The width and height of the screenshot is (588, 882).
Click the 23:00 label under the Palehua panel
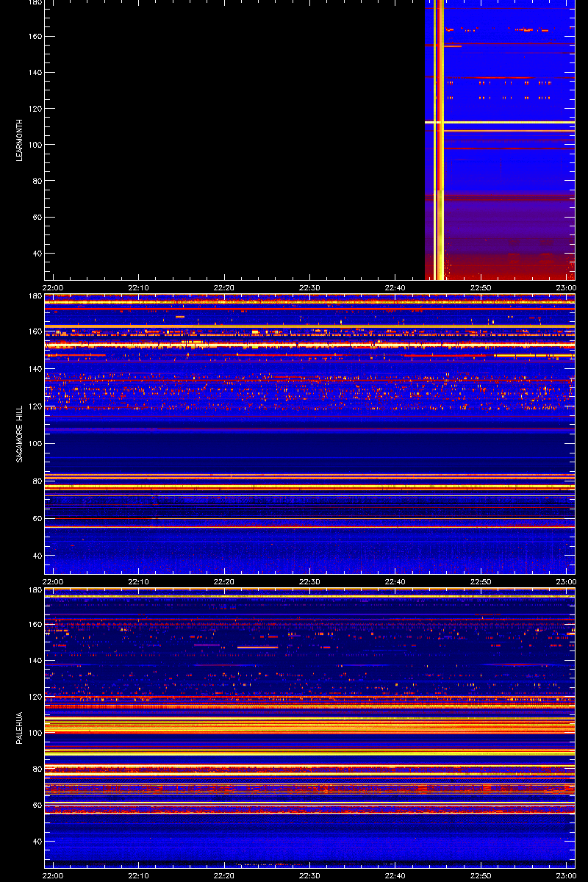tap(566, 875)
